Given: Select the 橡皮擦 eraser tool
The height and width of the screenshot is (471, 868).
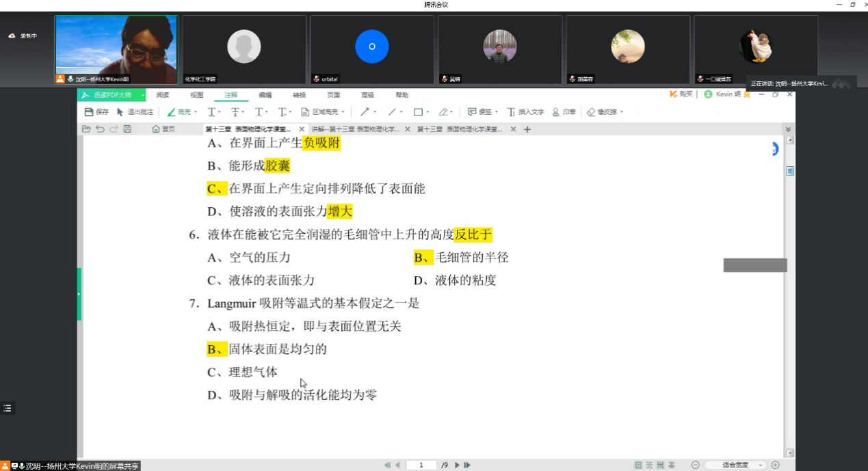Looking at the screenshot, I should coord(602,112).
